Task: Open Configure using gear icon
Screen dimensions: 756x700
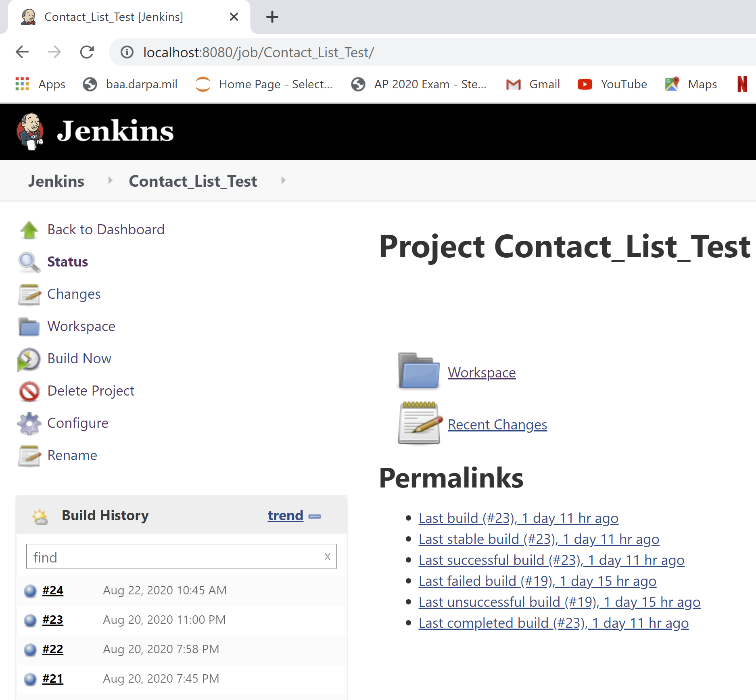Action: 29,423
